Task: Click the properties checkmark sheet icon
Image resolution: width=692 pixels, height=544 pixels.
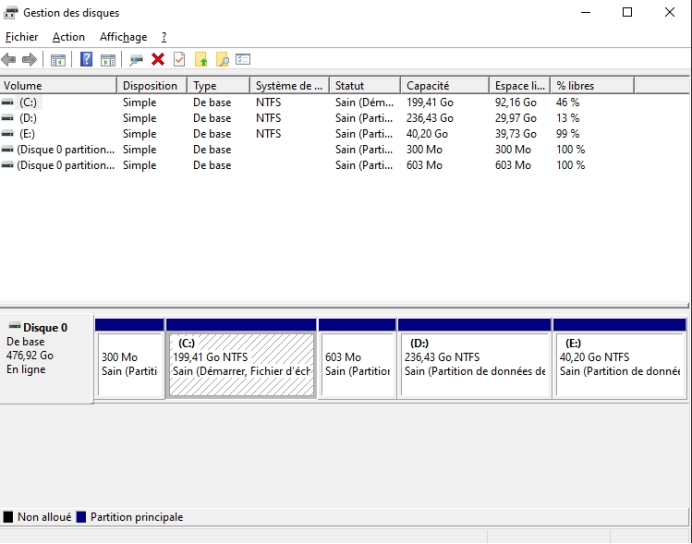Action: [179, 60]
